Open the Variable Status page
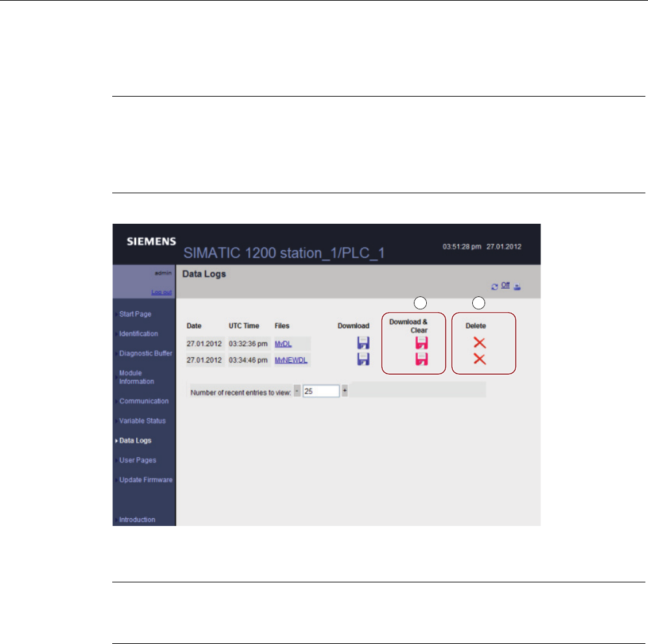The height and width of the screenshot is (644, 648). tap(142, 421)
